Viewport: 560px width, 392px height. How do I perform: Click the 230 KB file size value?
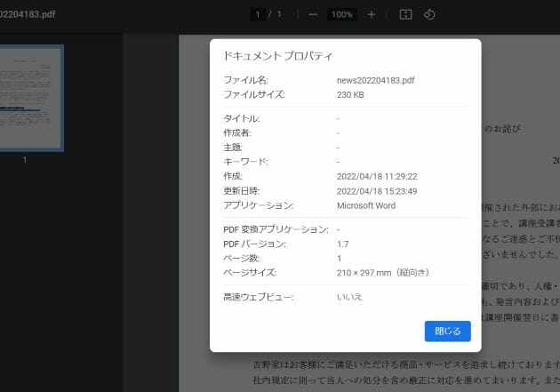click(x=351, y=95)
